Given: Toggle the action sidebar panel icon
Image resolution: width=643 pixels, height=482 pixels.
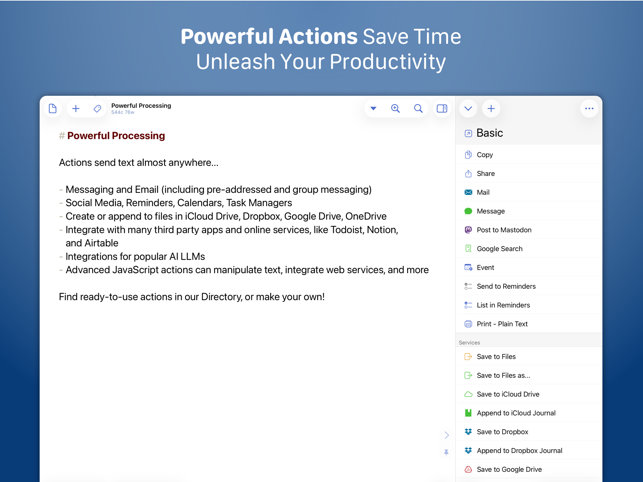Looking at the screenshot, I should (442, 109).
